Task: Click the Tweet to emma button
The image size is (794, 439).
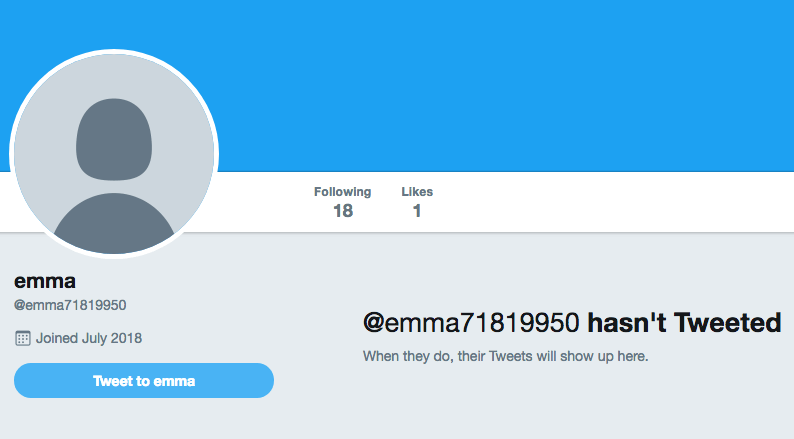Action: coord(144,380)
